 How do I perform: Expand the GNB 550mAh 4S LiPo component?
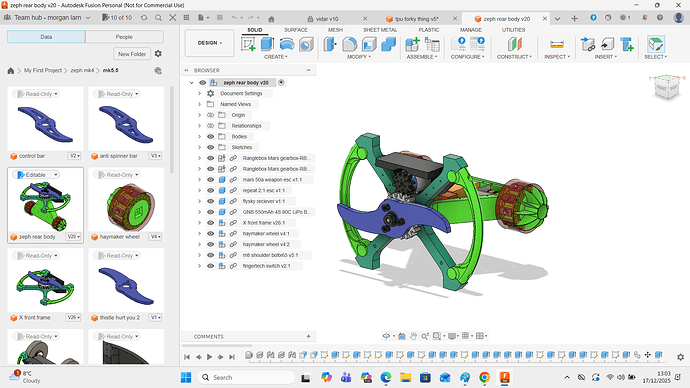coord(199,212)
